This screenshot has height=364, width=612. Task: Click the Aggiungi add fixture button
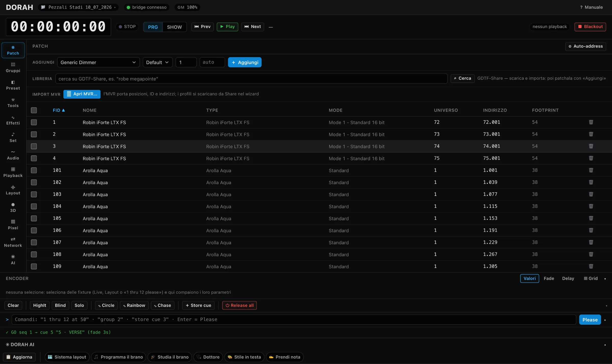[245, 62]
